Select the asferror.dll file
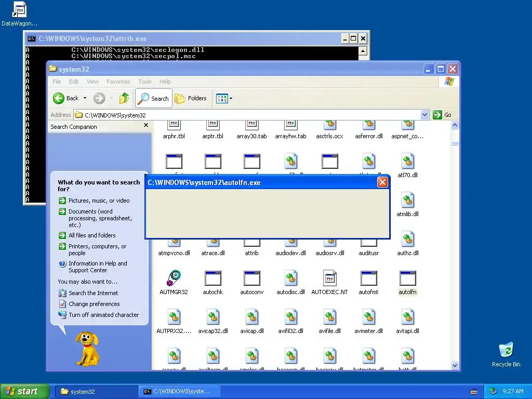The width and height of the screenshot is (532, 399). pyautogui.click(x=368, y=129)
